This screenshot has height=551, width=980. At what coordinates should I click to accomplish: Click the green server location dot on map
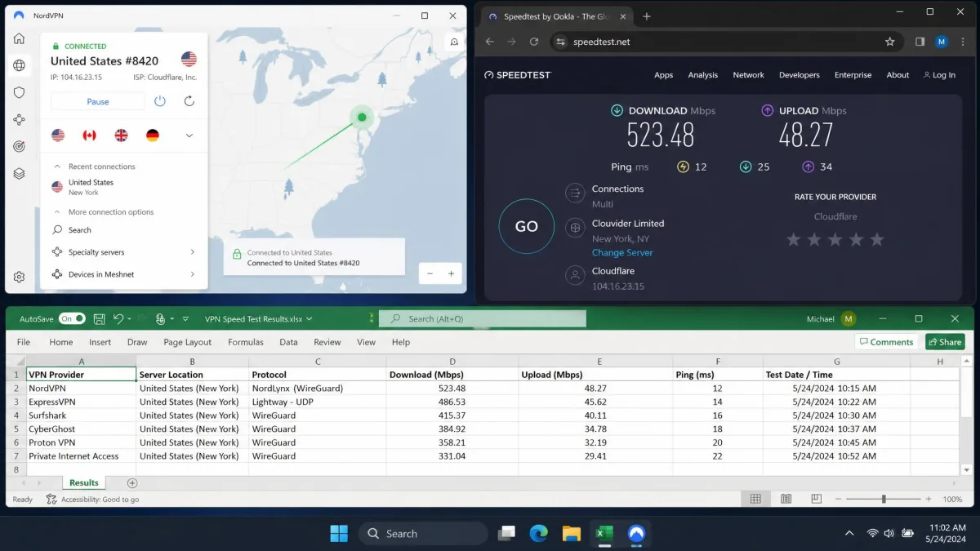click(x=362, y=118)
